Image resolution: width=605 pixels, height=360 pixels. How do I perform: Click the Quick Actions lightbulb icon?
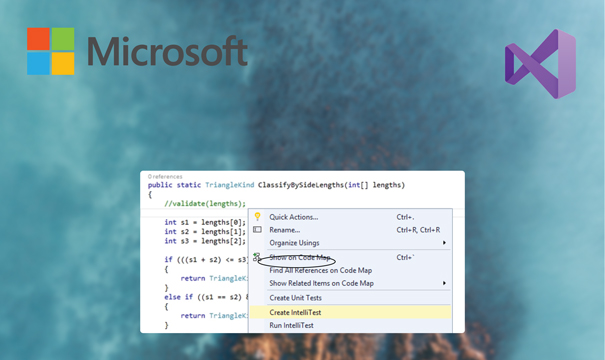257,216
